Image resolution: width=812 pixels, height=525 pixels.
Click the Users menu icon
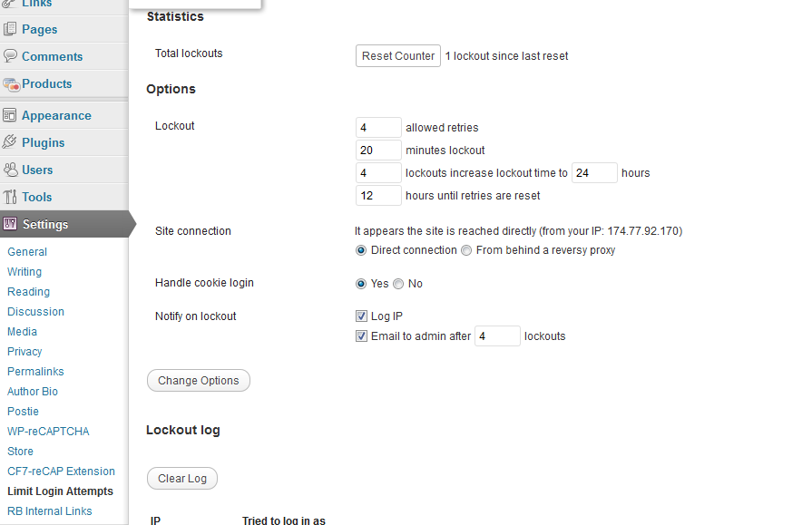pyautogui.click(x=10, y=170)
